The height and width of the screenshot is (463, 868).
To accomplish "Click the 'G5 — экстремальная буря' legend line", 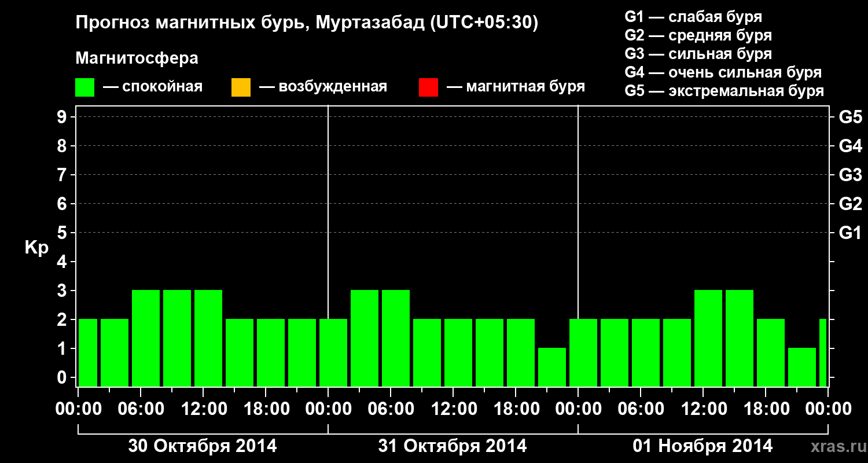I will pyautogui.click(x=724, y=91).
